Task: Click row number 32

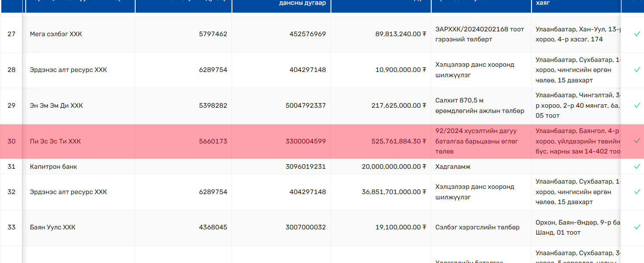Action: click(11, 192)
